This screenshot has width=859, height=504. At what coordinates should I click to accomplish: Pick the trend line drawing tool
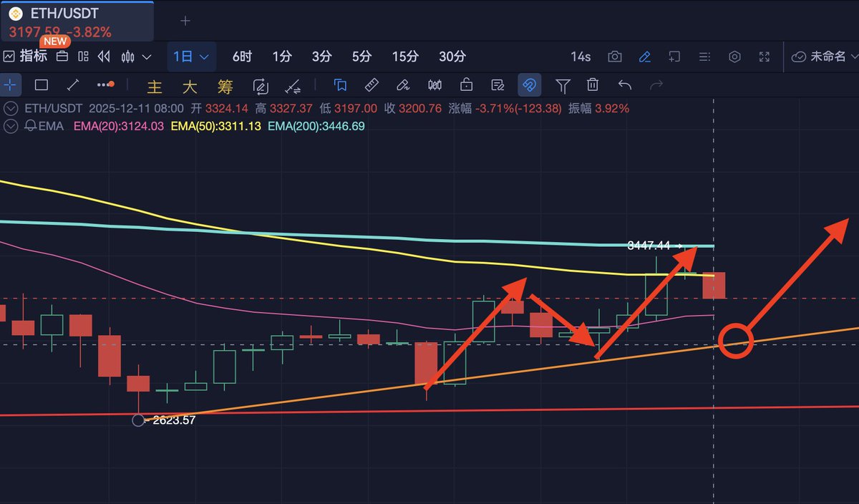tap(72, 85)
